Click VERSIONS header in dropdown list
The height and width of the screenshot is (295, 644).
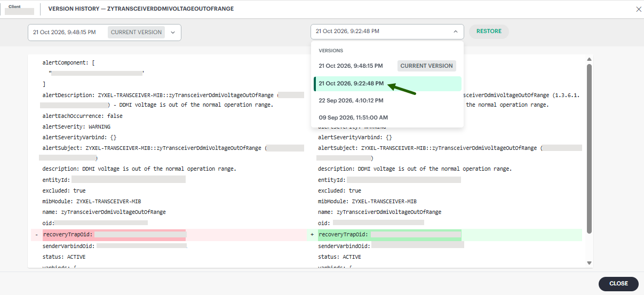point(331,51)
